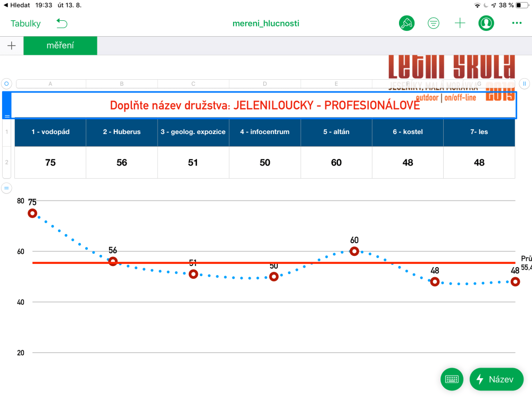This screenshot has height=399, width=532.
Task: Show the keyboard with green keyboard button
Action: [452, 379]
